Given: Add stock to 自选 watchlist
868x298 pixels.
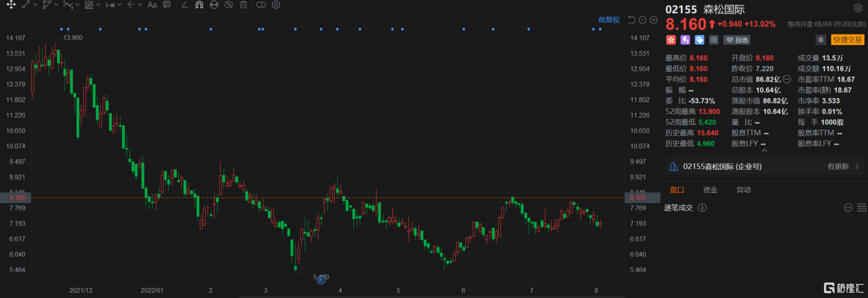Looking at the screenshot, I should pyautogui.click(x=737, y=40).
